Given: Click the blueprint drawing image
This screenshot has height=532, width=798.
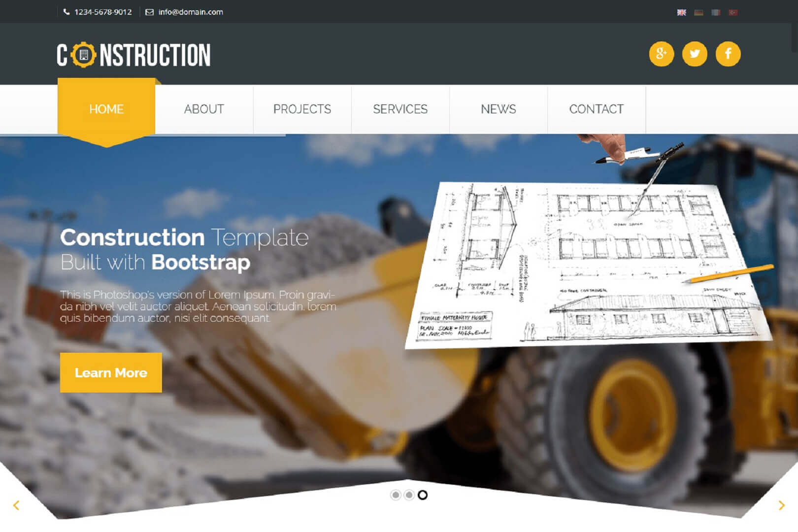Looking at the screenshot, I should click(589, 265).
